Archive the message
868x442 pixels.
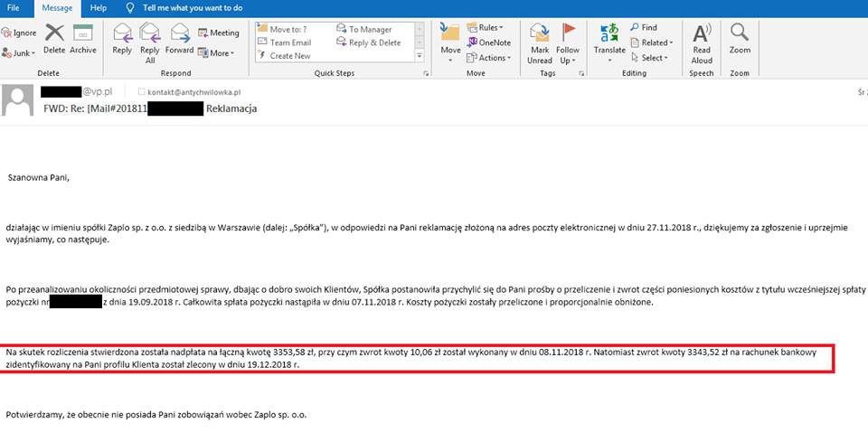pyautogui.click(x=83, y=39)
